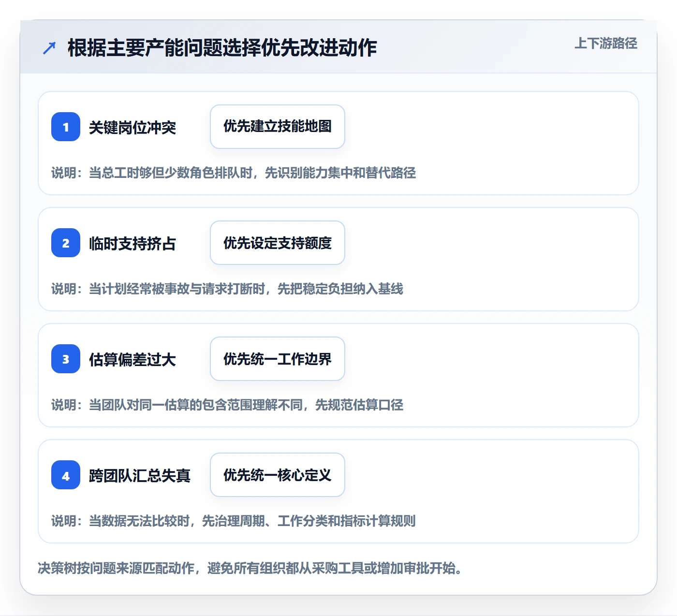Click the footer note starting with 决策树按问题来源

250,568
